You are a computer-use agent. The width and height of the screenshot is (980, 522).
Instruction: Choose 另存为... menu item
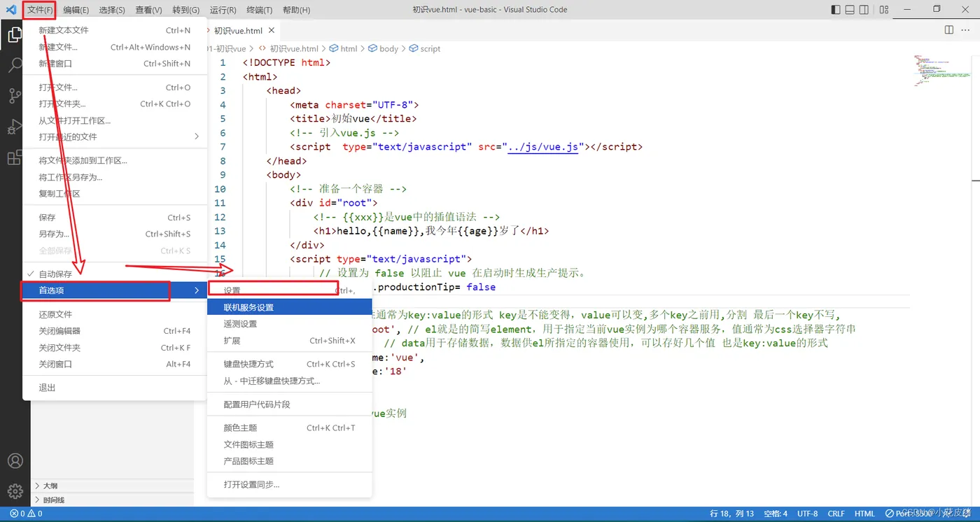pos(115,234)
